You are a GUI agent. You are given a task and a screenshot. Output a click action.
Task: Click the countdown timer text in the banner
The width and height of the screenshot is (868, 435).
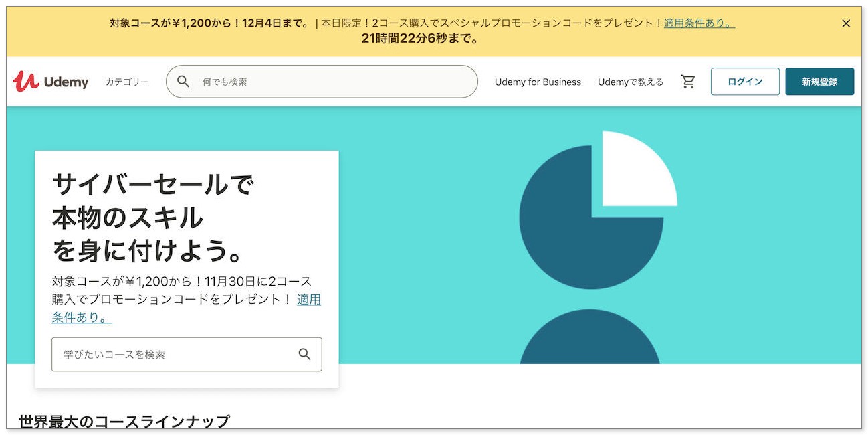point(421,39)
